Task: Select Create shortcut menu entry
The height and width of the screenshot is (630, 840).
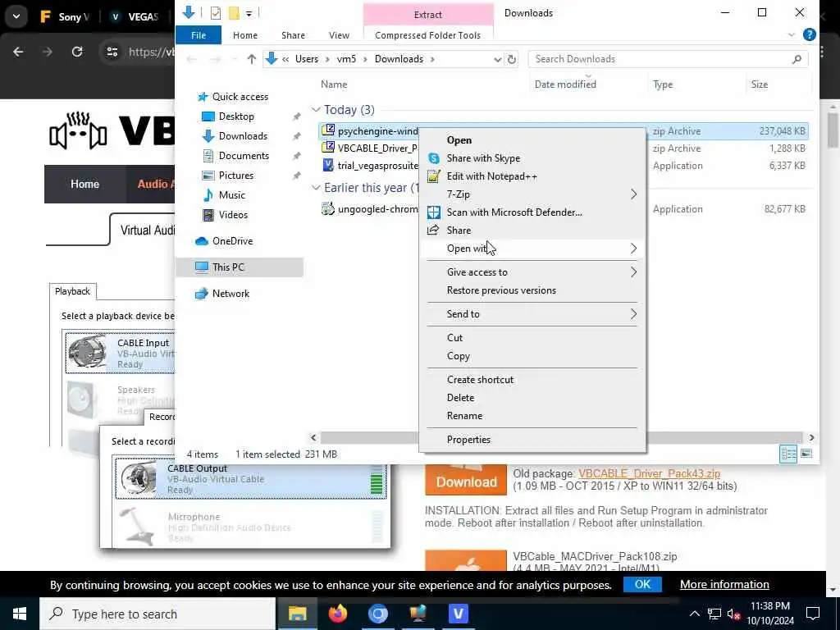Action: pos(480,380)
